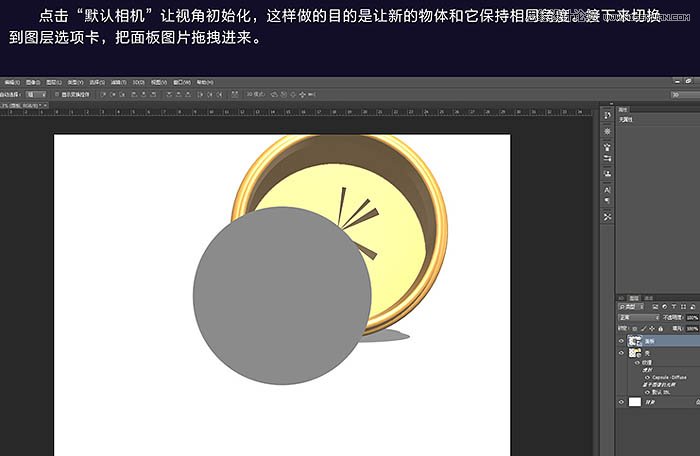The height and width of the screenshot is (456, 700).
Task: Click the type layer filter 'T' icon
Action: pyautogui.click(x=674, y=307)
